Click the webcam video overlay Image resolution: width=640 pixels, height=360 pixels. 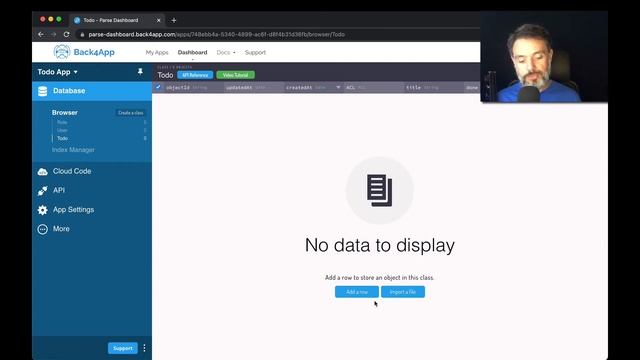[x=544, y=57]
